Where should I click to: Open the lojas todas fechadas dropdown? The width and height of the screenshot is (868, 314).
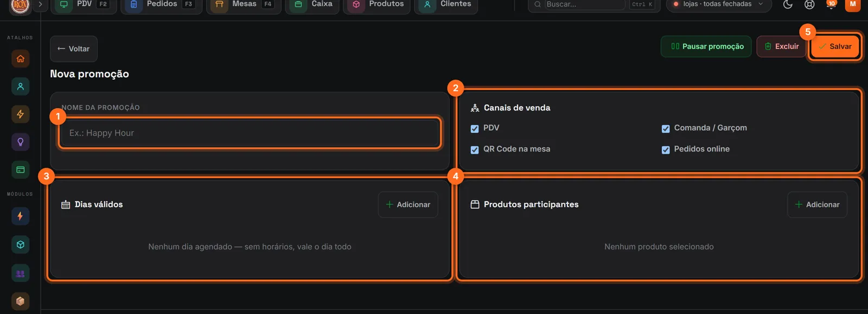(718, 4)
